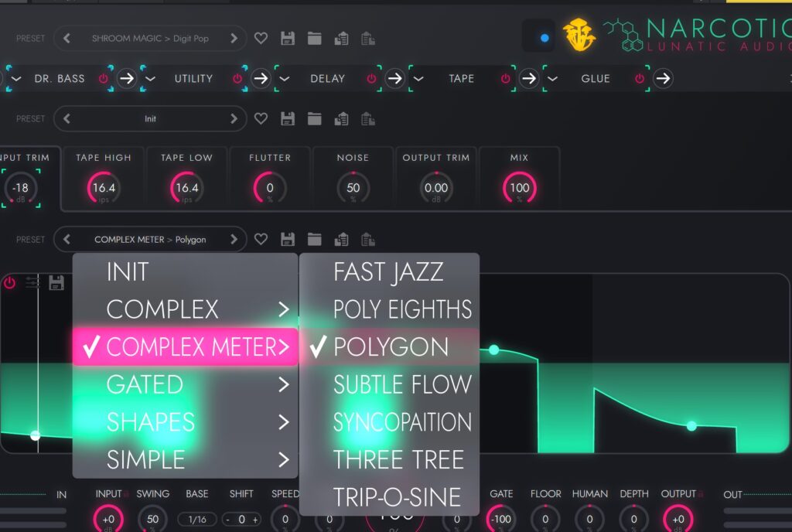Toggle the TAPE module power button

pos(505,78)
